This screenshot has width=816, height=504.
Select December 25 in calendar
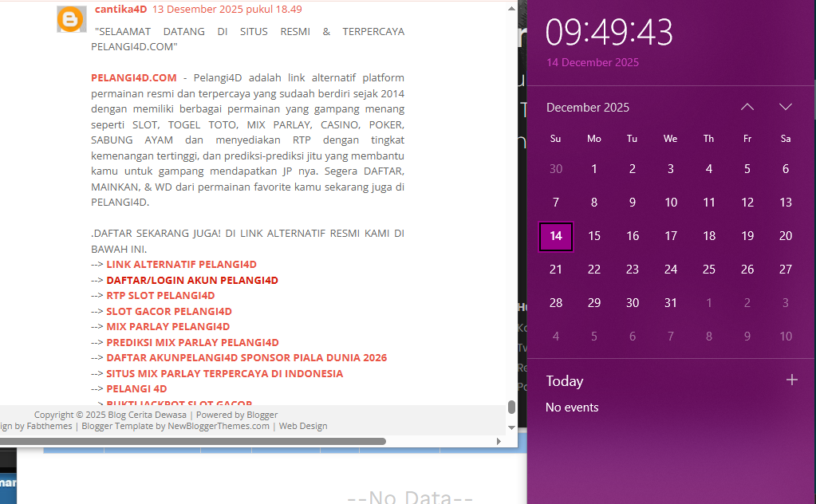pyautogui.click(x=709, y=270)
